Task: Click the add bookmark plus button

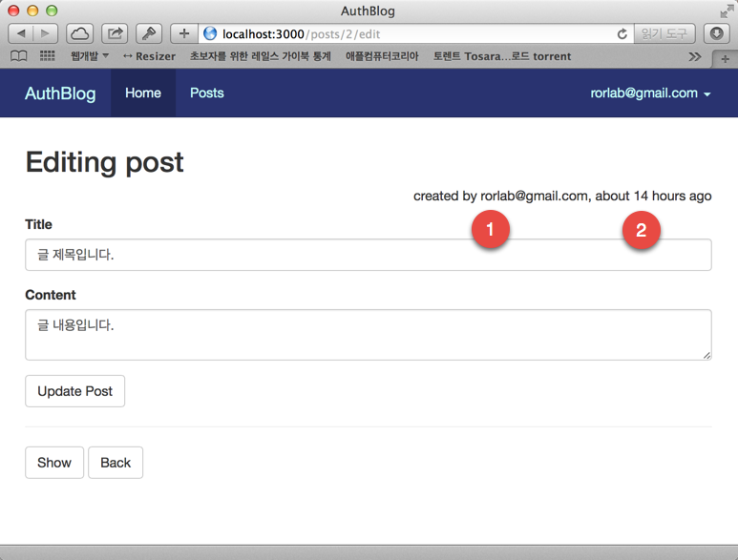Action: 184,33
